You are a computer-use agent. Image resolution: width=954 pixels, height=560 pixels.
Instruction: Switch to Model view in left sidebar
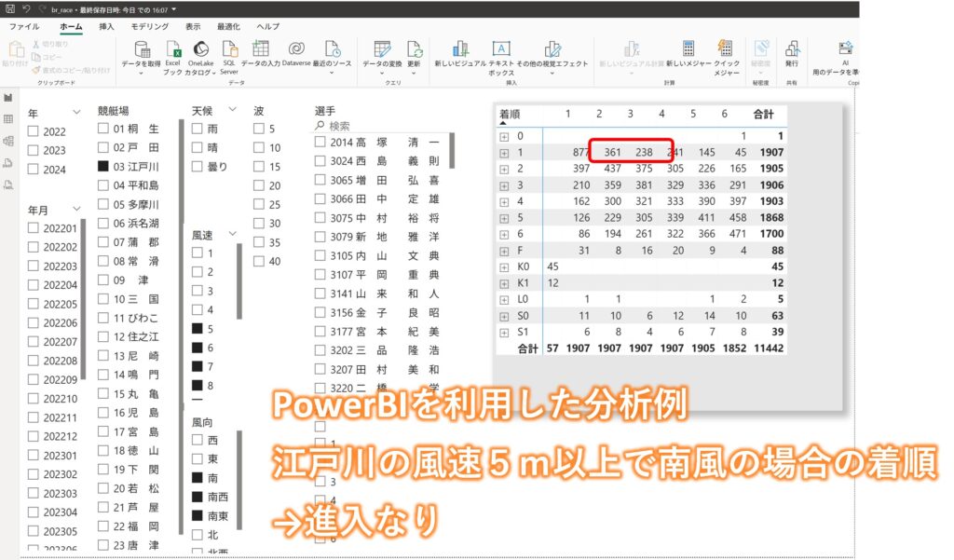click(8, 142)
